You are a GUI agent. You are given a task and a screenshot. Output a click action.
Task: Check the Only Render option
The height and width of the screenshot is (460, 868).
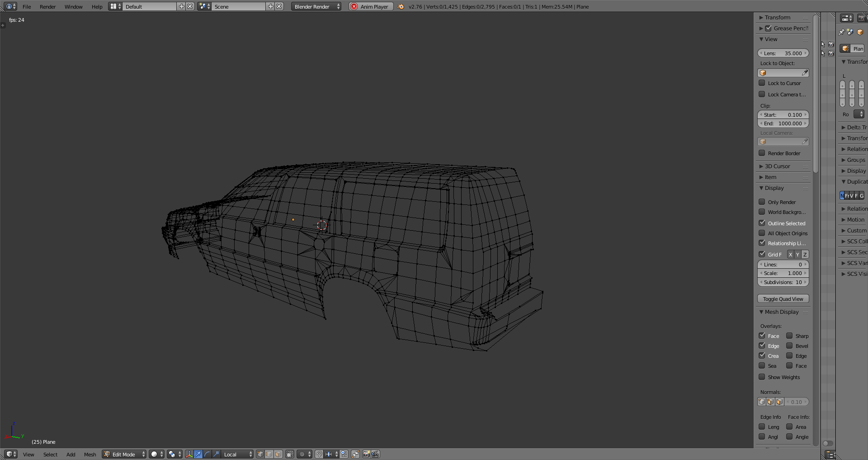(762, 202)
